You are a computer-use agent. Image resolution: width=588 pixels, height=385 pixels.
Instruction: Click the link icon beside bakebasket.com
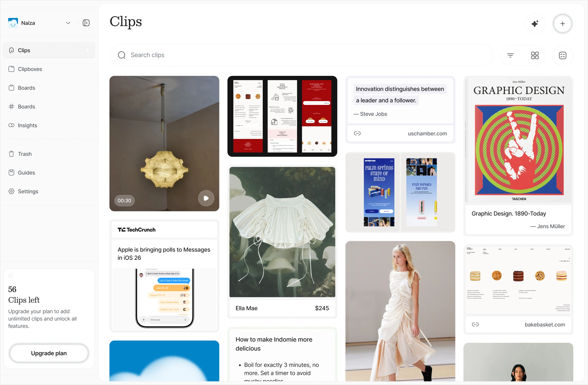pyautogui.click(x=475, y=324)
